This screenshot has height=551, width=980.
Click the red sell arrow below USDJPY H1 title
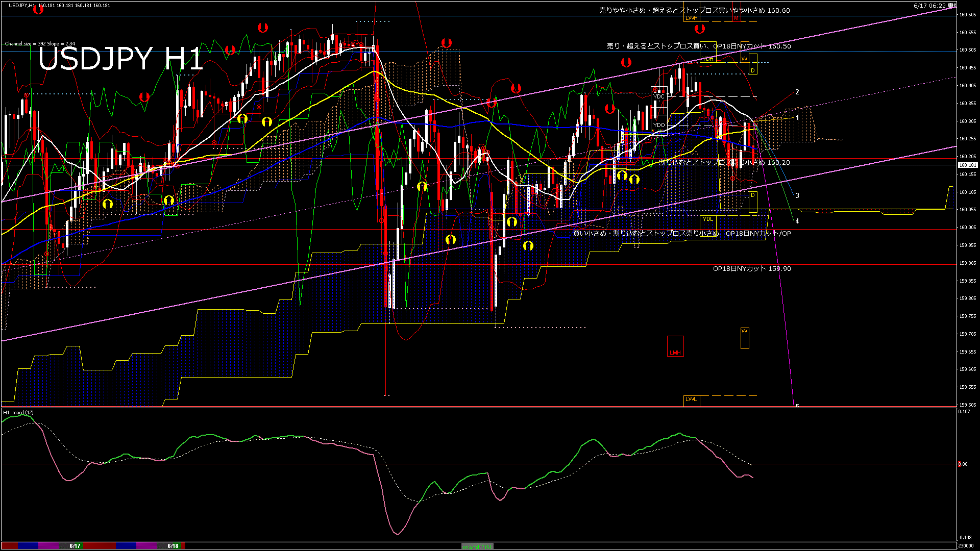(x=144, y=96)
